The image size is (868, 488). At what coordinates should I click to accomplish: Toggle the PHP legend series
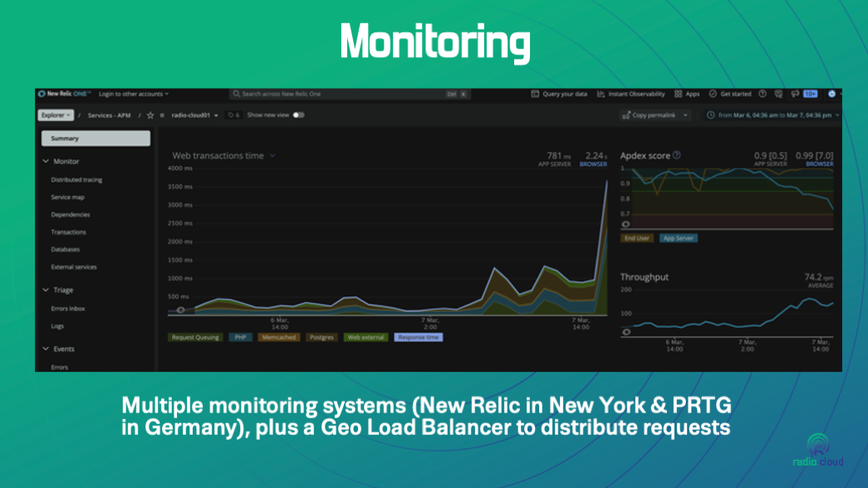[x=240, y=338]
